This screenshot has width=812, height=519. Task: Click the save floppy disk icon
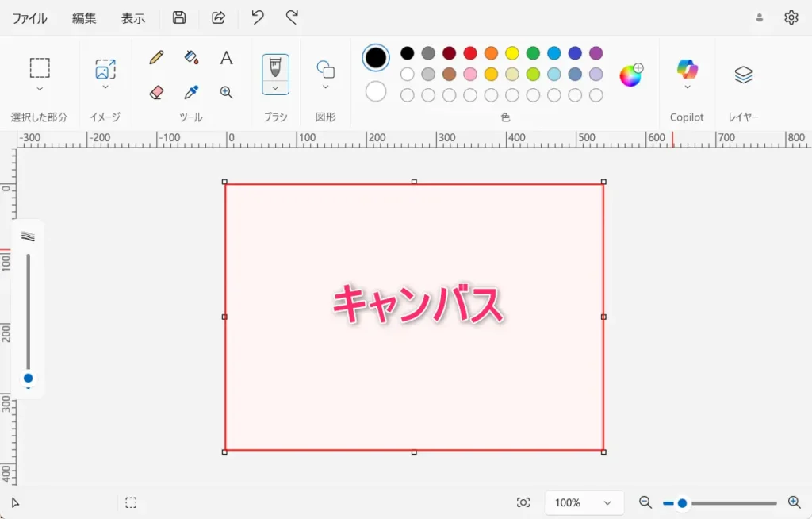179,17
